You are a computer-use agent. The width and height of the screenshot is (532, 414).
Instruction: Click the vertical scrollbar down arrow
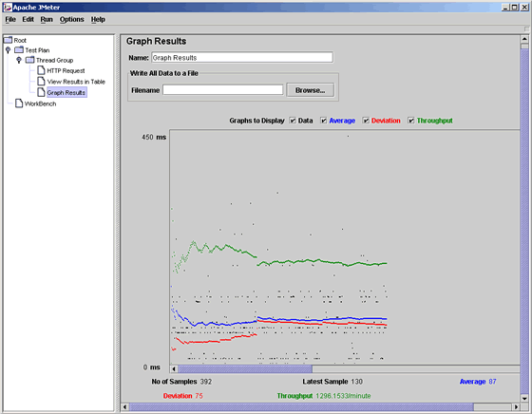pos(524,399)
